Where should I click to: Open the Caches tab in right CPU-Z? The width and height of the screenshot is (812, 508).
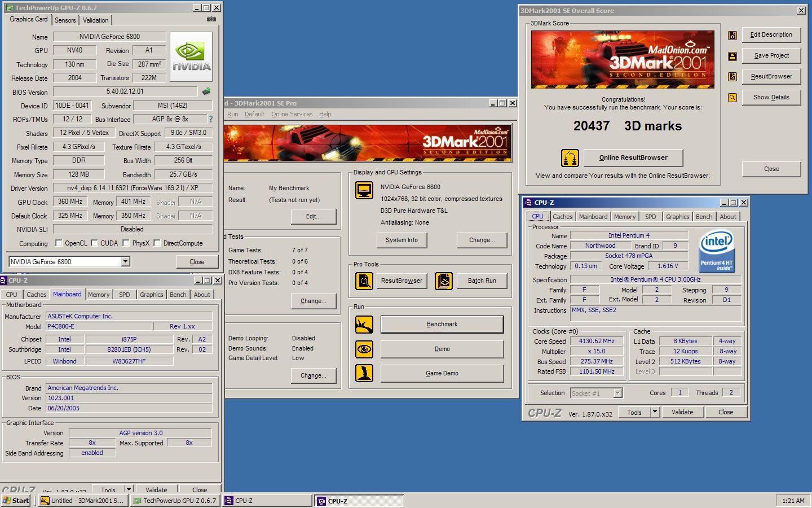[563, 217]
